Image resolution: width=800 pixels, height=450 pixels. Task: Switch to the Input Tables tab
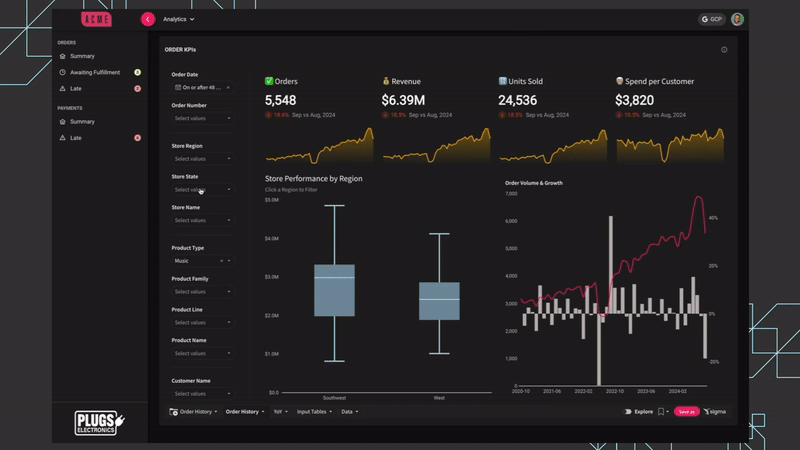[x=314, y=411]
